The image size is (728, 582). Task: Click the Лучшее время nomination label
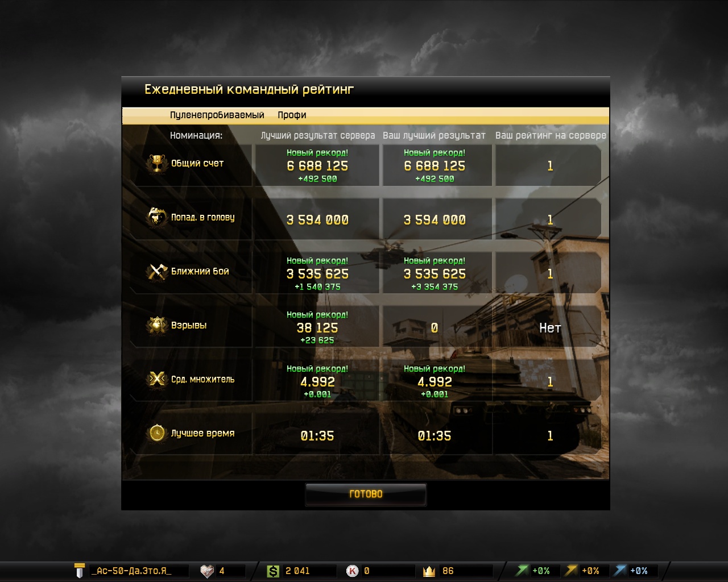coord(203,433)
